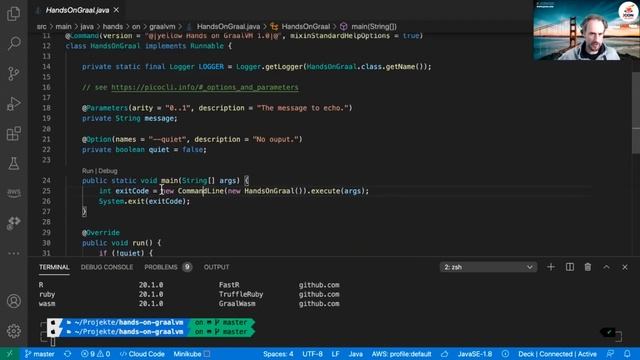Click the main(String[]) breadcrumb method segment
Image resolution: width=640 pixels, height=360 pixels.
tap(374, 27)
